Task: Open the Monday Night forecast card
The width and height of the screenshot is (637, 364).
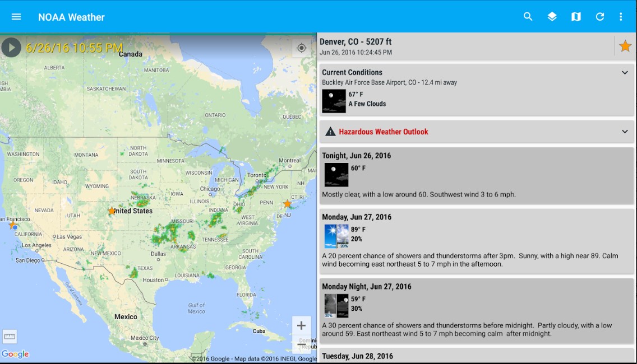Action: click(477, 311)
